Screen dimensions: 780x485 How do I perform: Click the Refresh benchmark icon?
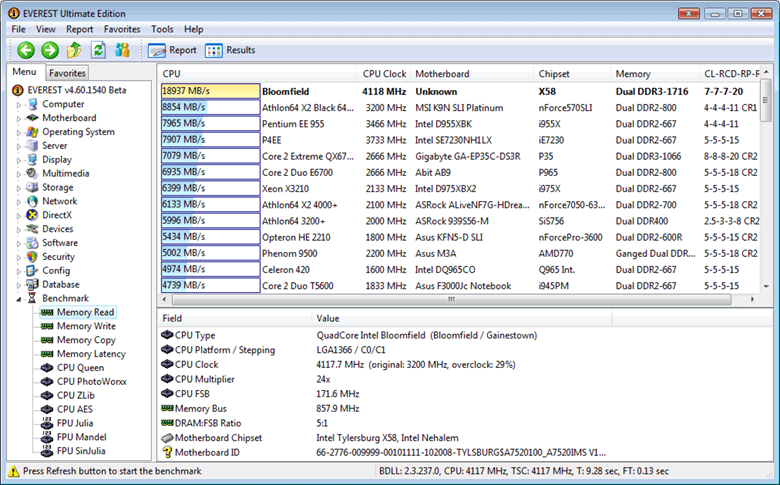(x=98, y=50)
